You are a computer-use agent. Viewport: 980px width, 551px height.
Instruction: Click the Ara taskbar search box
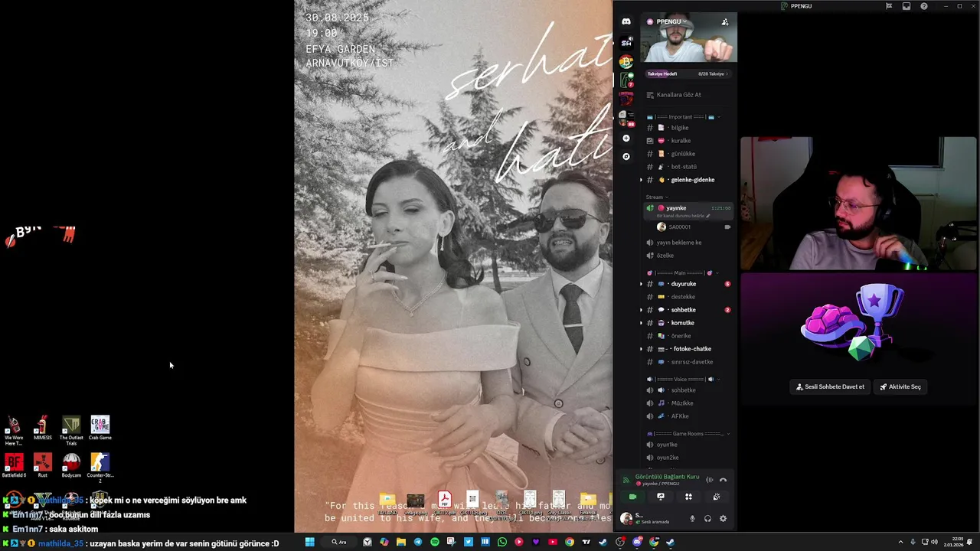tap(339, 542)
